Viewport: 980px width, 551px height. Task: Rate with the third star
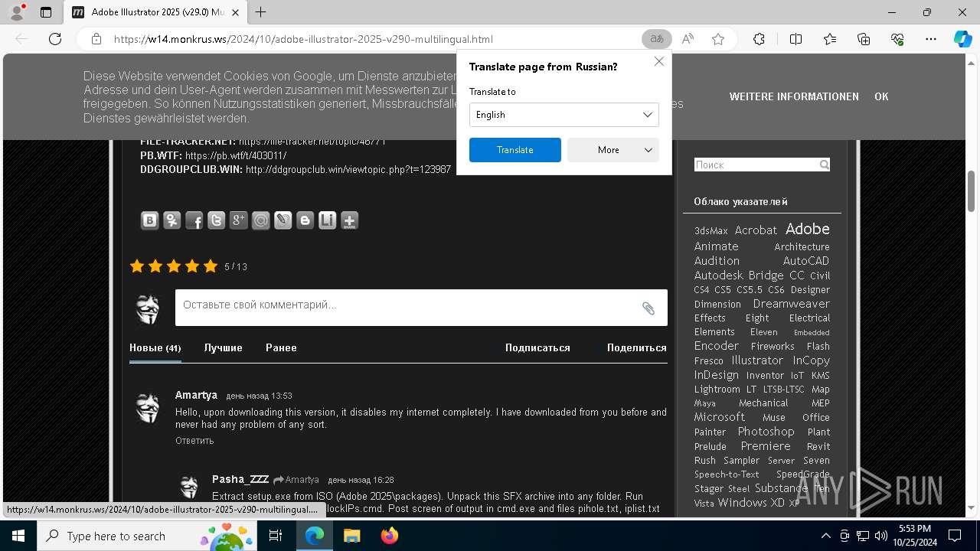(173, 266)
